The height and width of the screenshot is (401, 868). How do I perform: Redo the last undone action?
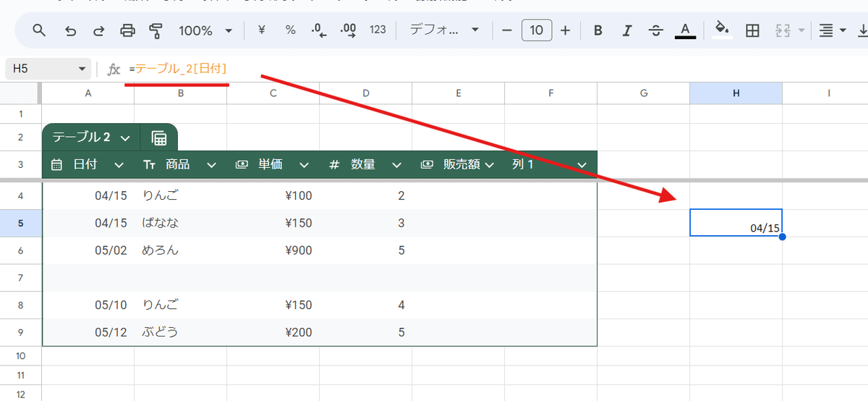(x=98, y=30)
